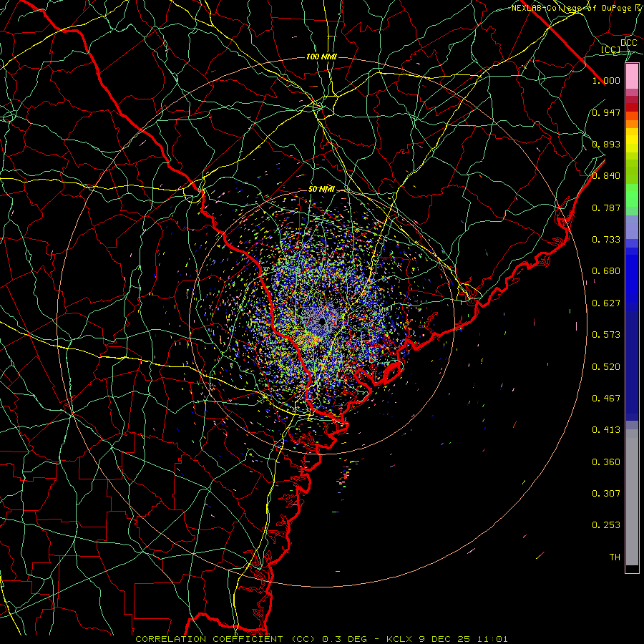
Task: Select the 0.733 scale value
Action: click(x=606, y=240)
